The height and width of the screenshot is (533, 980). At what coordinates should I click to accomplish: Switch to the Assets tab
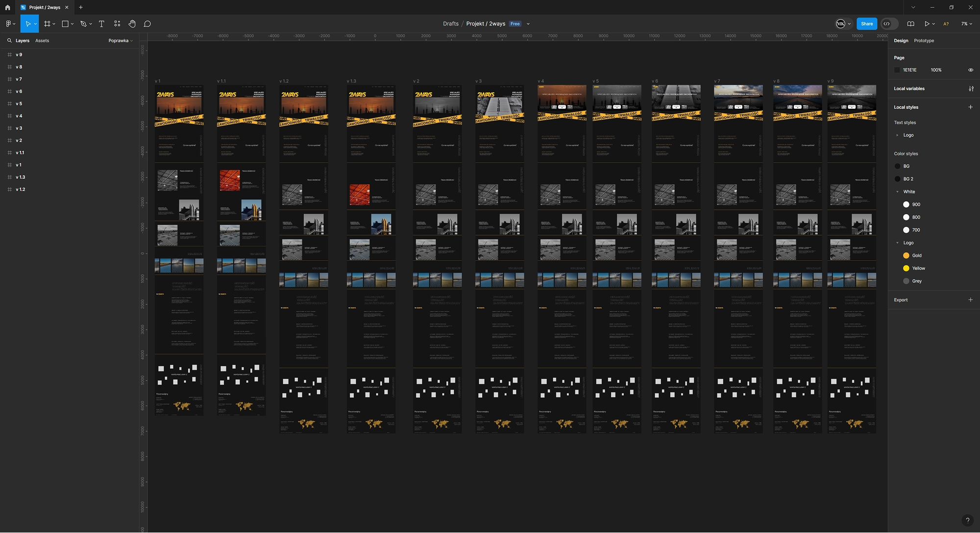tap(42, 41)
